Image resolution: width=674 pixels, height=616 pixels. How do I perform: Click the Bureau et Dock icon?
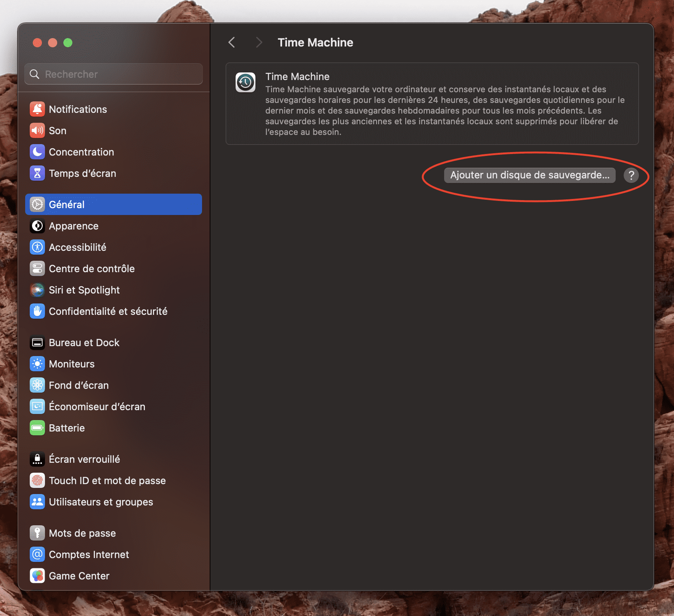[x=37, y=343]
